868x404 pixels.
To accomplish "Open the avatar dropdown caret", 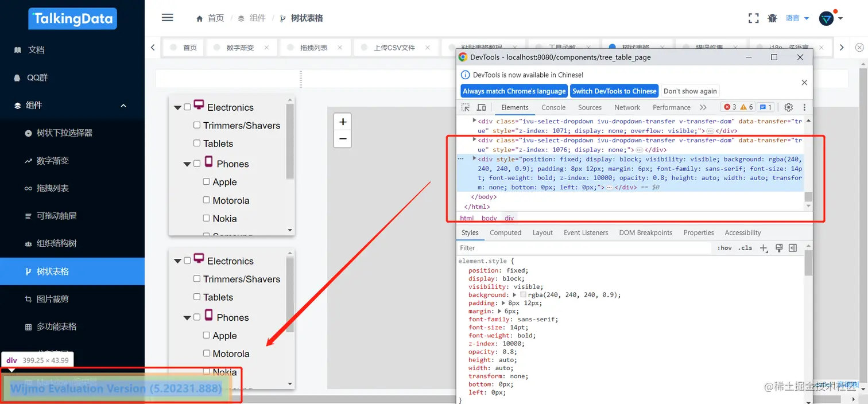I will [840, 18].
